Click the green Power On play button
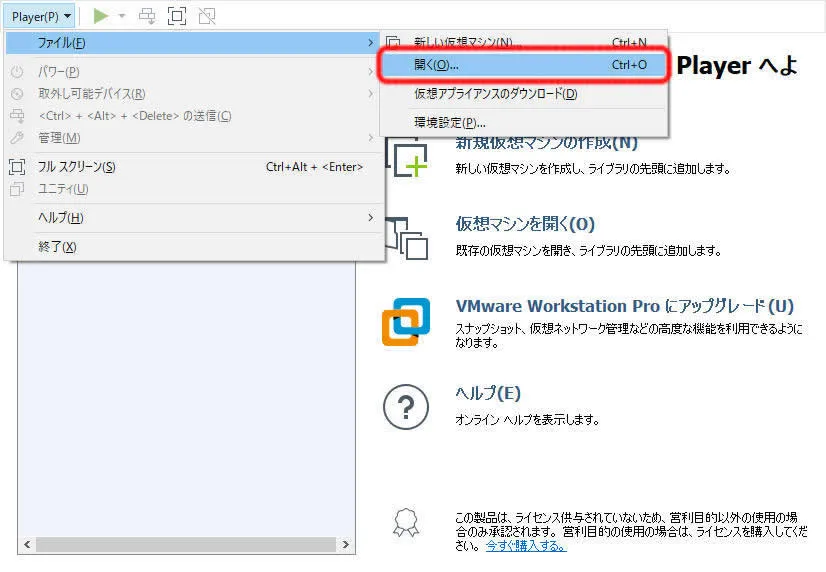 pyautogui.click(x=100, y=16)
